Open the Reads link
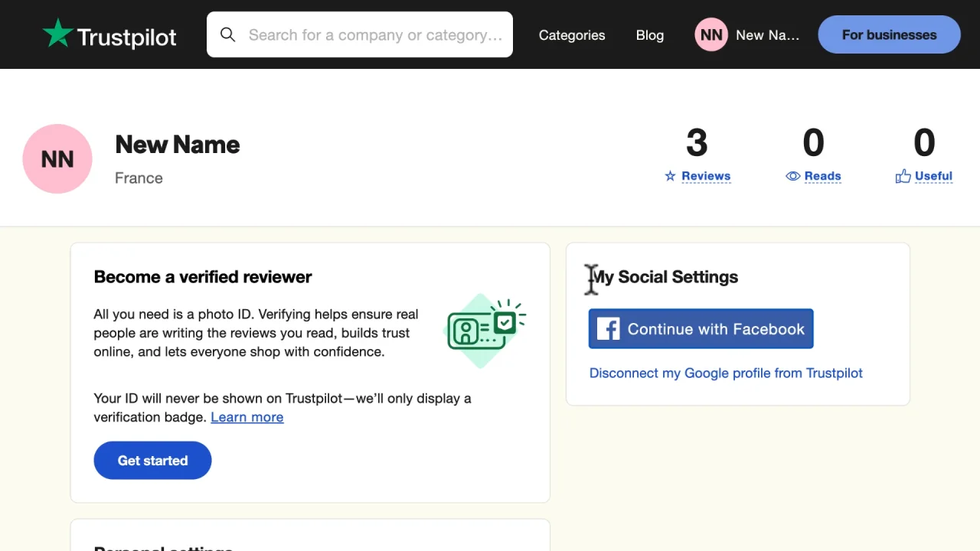The height and width of the screenshot is (551, 980). pos(823,176)
